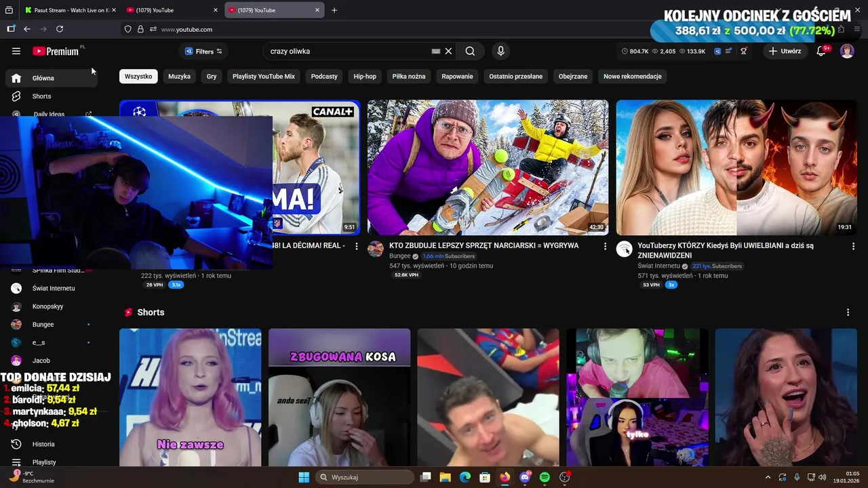
Task: Select the Gry filter chip
Action: point(212,77)
